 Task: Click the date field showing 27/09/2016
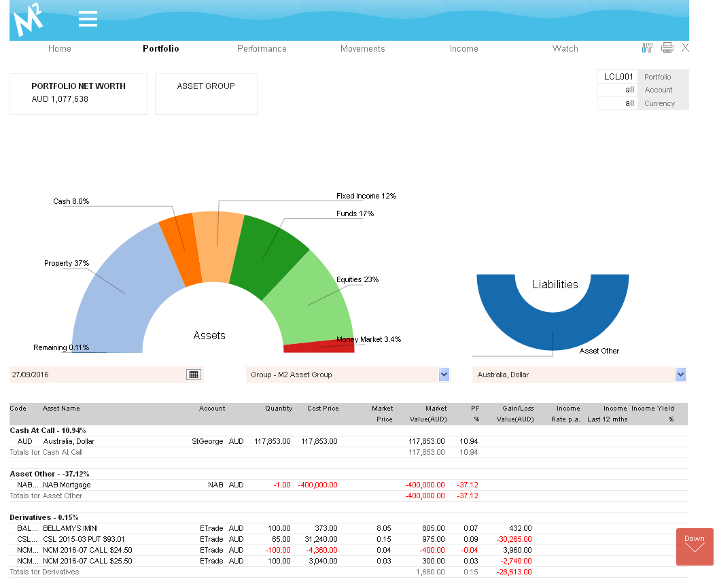click(95, 375)
